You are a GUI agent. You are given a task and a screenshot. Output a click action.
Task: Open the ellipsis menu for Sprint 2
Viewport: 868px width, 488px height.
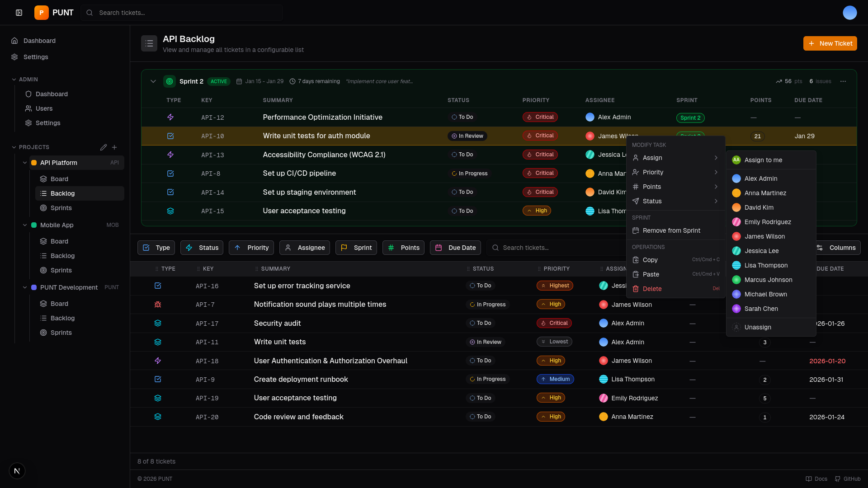[843, 81]
